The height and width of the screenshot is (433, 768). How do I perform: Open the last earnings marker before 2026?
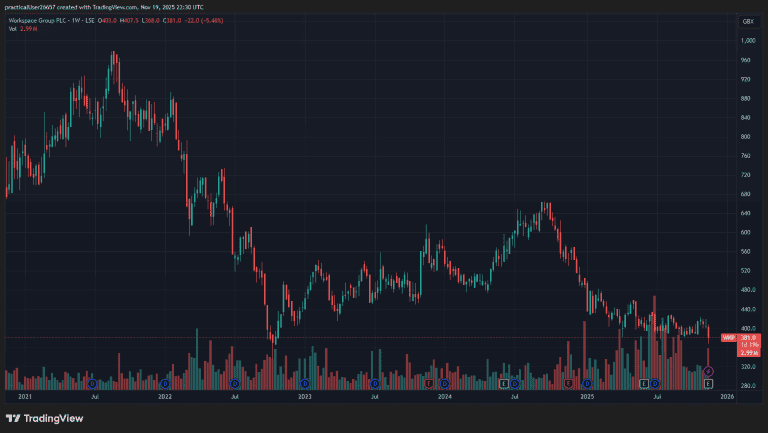(x=708, y=383)
